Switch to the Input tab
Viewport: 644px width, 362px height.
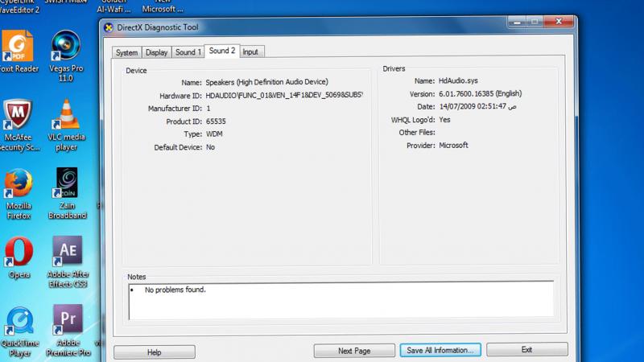point(250,52)
